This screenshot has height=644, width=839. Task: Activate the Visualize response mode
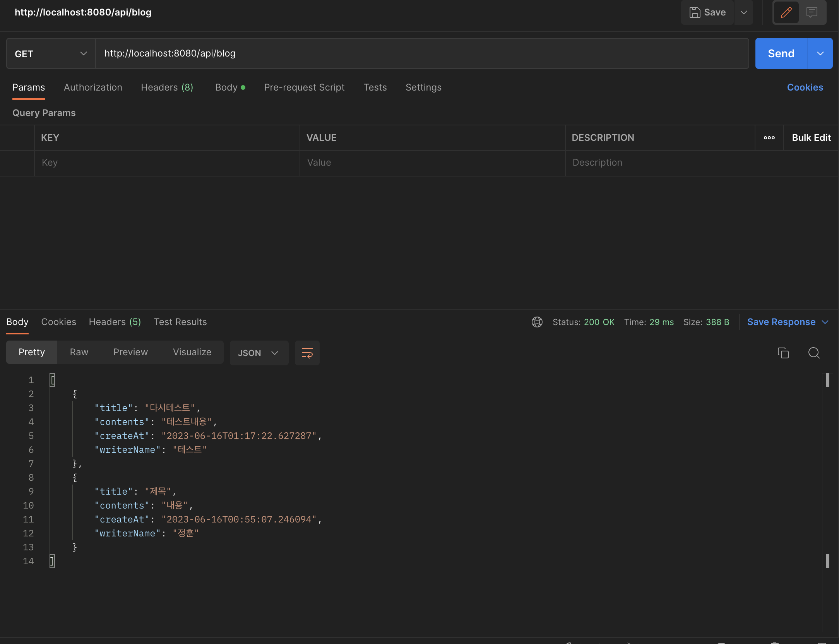pyautogui.click(x=192, y=352)
